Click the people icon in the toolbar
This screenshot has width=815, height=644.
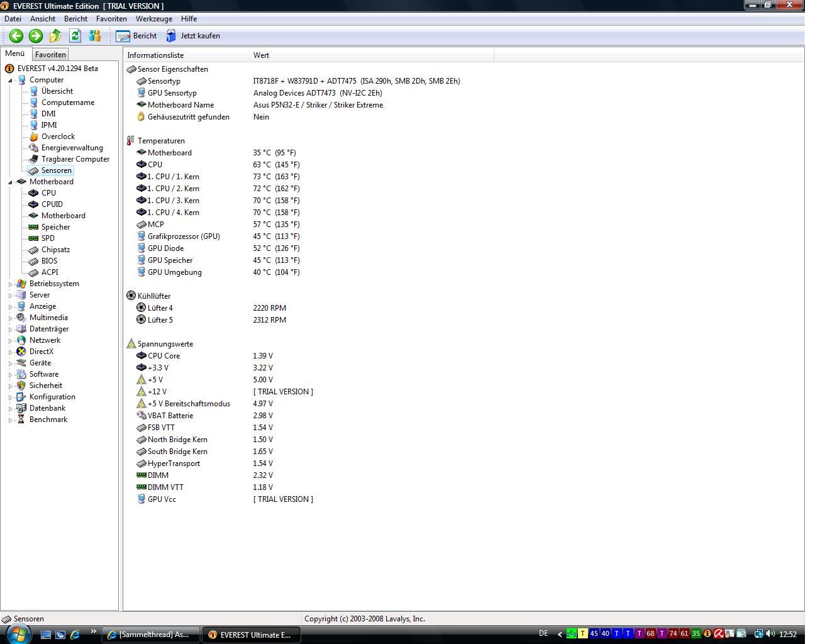pos(94,36)
